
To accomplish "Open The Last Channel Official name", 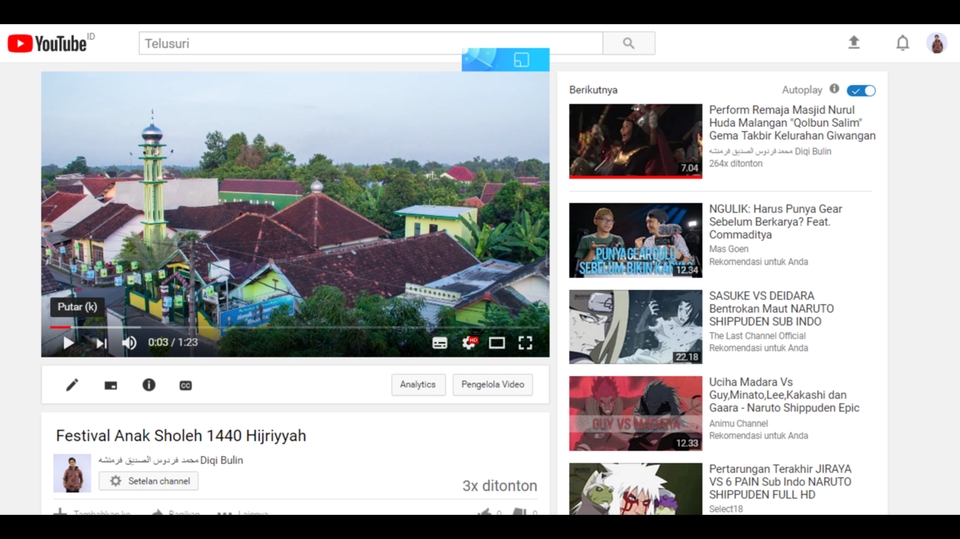I will [x=757, y=336].
